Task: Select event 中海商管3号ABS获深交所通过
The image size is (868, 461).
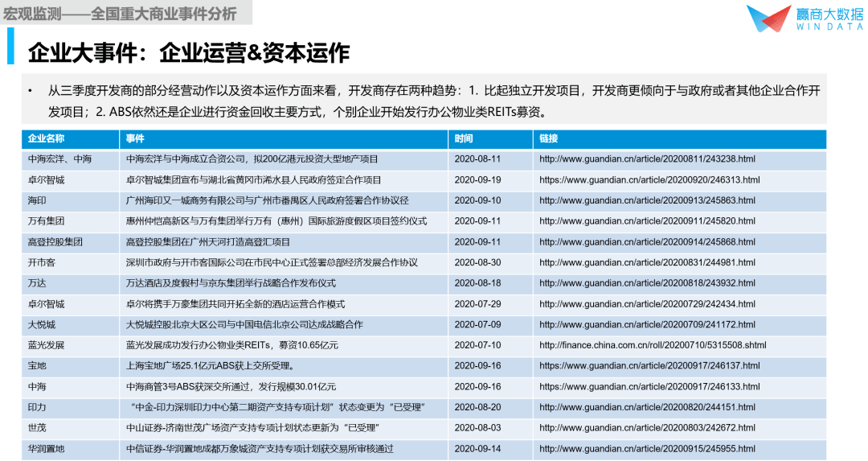Action: 231,387
